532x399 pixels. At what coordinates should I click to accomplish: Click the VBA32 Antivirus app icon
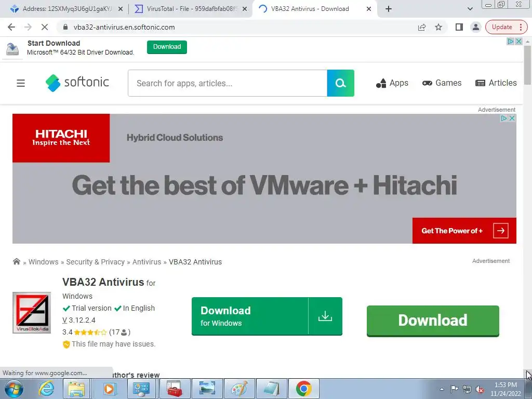(x=32, y=312)
